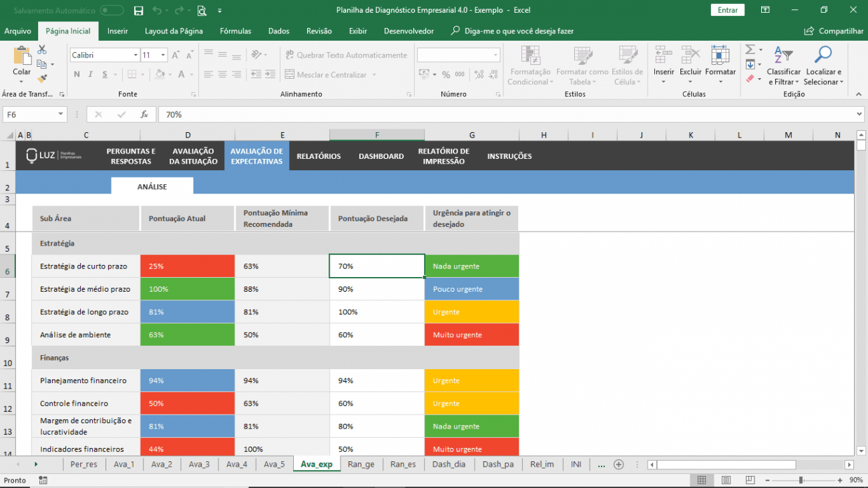
Task: Click the Tell me what you want search field
Action: point(512,31)
